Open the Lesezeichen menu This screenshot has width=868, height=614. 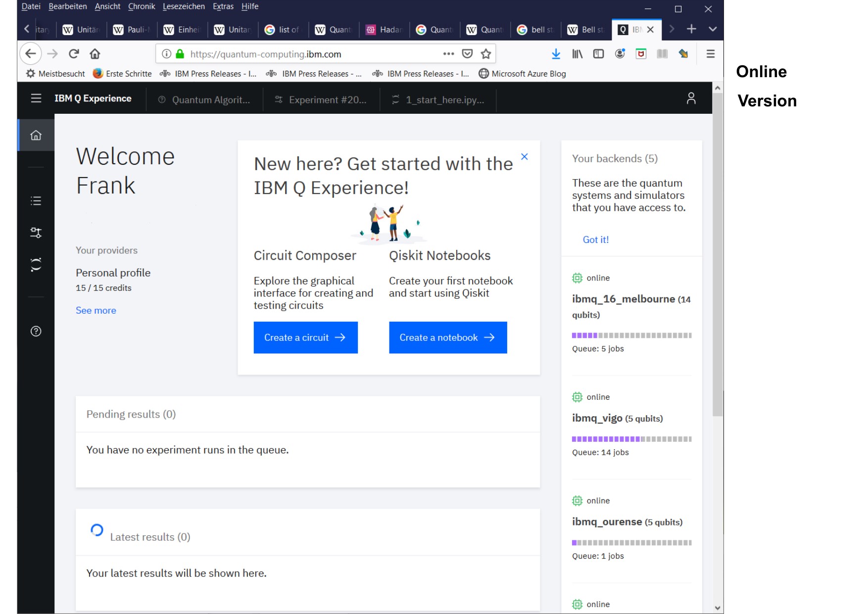tap(183, 6)
